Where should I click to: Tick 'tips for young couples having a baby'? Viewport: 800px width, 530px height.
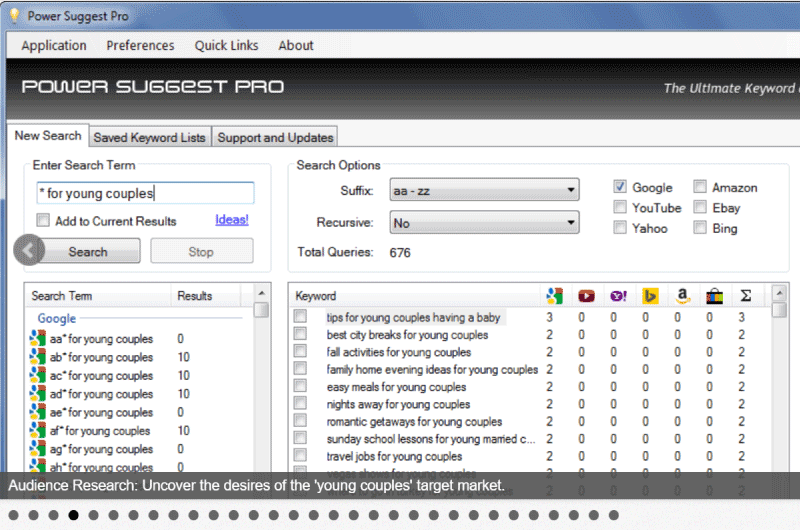300,316
